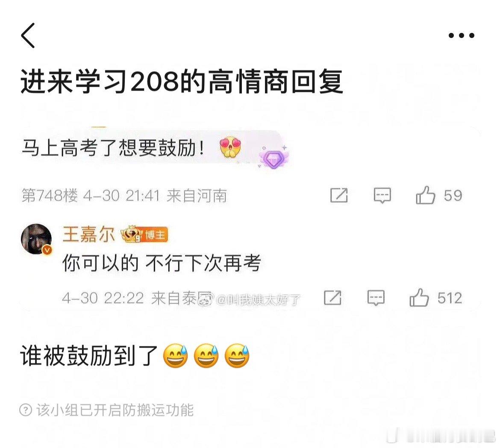Tap the post title 进来学习208的高情商回复
The width and height of the screenshot is (500, 448).
[x=182, y=82]
